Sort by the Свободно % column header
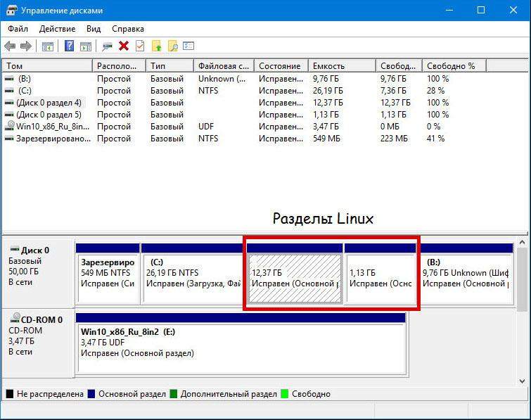This screenshot has width=531, height=420. click(x=454, y=65)
